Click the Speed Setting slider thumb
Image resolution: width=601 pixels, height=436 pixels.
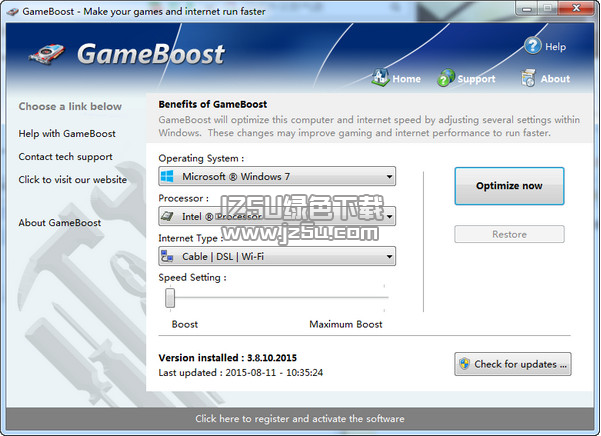tap(170, 298)
